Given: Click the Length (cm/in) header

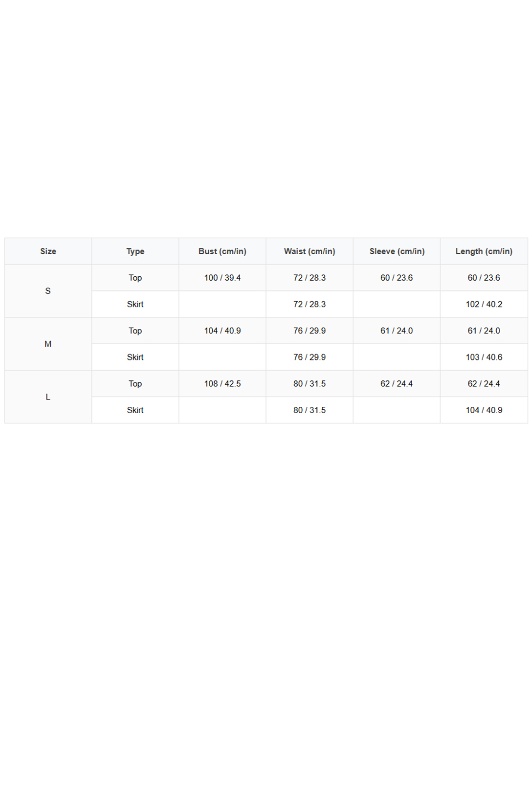Looking at the screenshot, I should click(x=484, y=251).
